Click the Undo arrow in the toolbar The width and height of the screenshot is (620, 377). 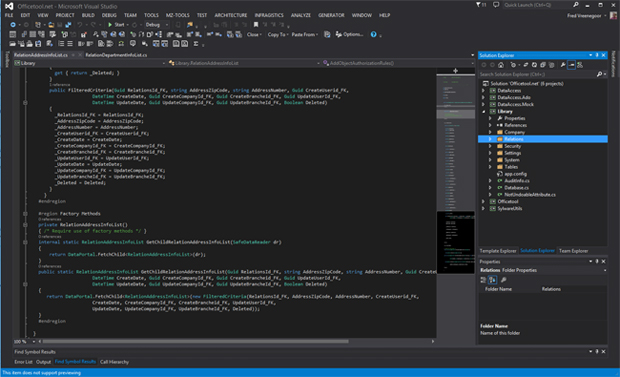point(80,25)
